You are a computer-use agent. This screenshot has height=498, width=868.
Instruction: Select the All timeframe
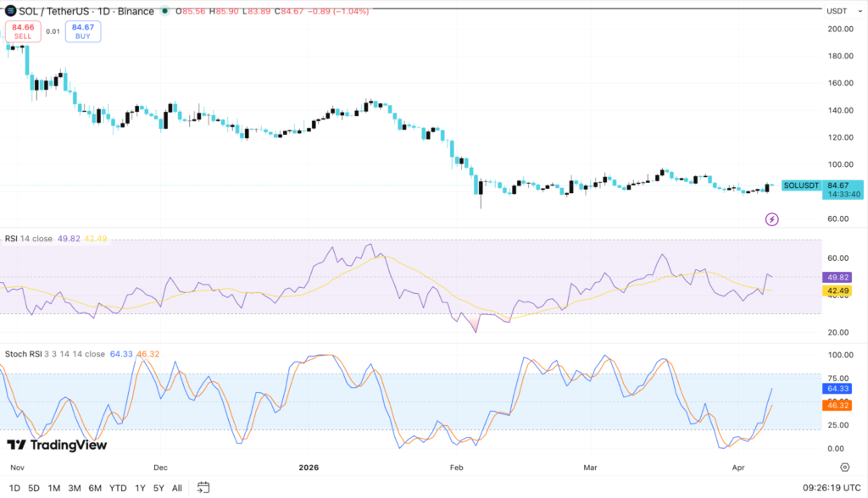pos(175,489)
